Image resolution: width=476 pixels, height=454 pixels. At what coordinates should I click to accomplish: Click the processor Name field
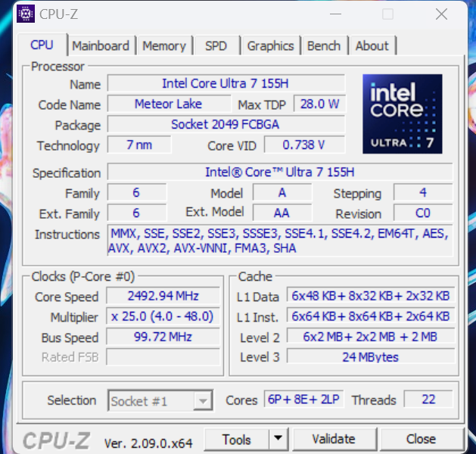point(226,83)
